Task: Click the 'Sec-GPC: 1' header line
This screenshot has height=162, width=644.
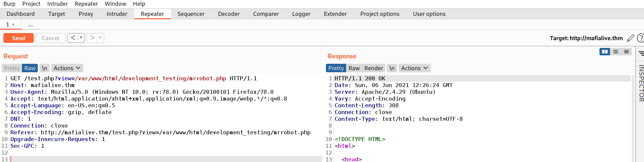Action: tap(27, 146)
